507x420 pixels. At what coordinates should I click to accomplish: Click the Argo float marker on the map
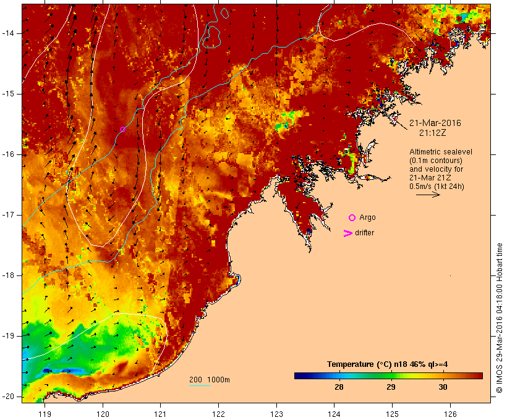point(122,130)
